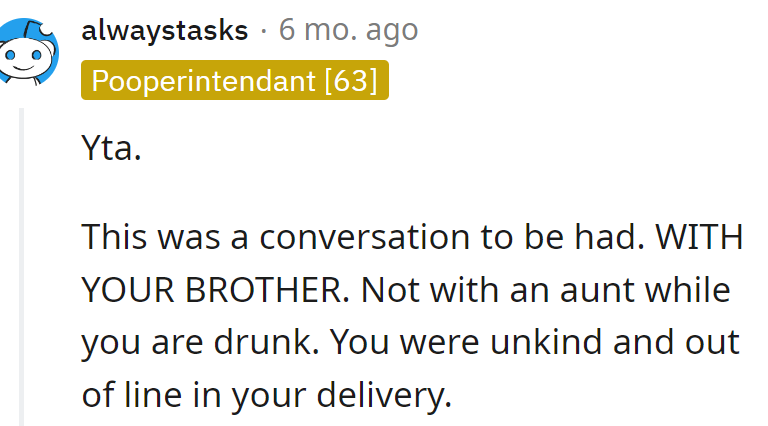768x426 pixels.
Task: Open the alwaystasks user profile link
Action: [x=164, y=30]
